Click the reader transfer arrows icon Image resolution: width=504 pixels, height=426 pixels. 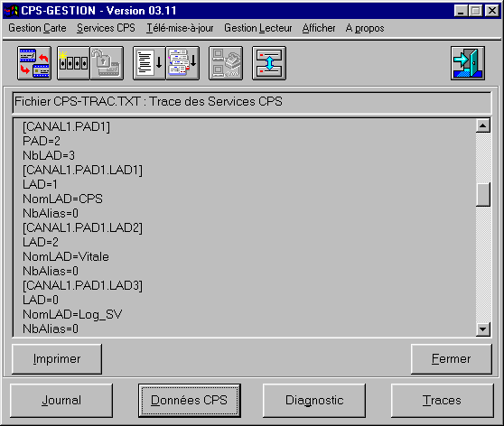269,63
